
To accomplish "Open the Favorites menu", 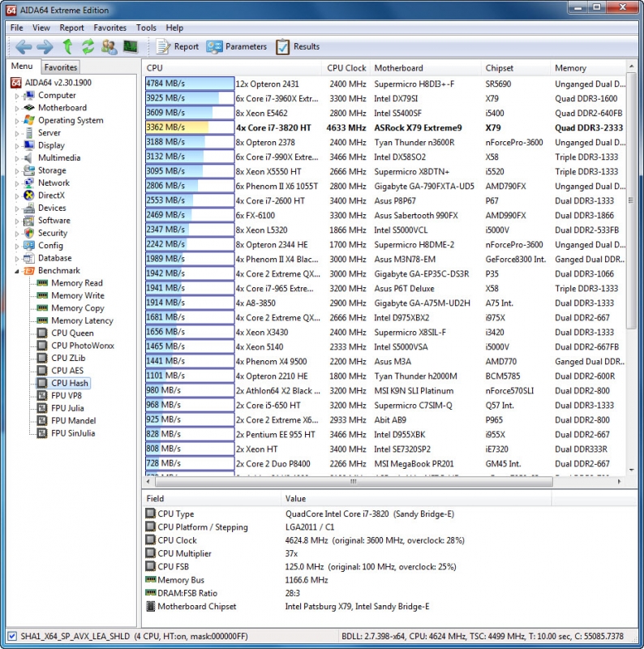I will pyautogui.click(x=109, y=28).
